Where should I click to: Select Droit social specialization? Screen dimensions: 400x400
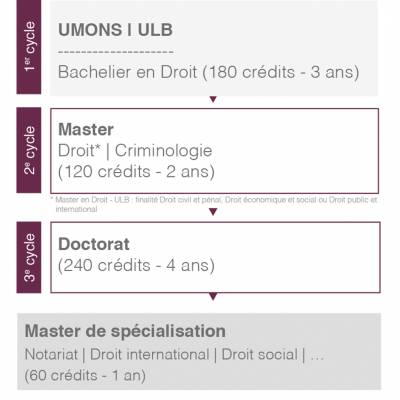(259, 354)
